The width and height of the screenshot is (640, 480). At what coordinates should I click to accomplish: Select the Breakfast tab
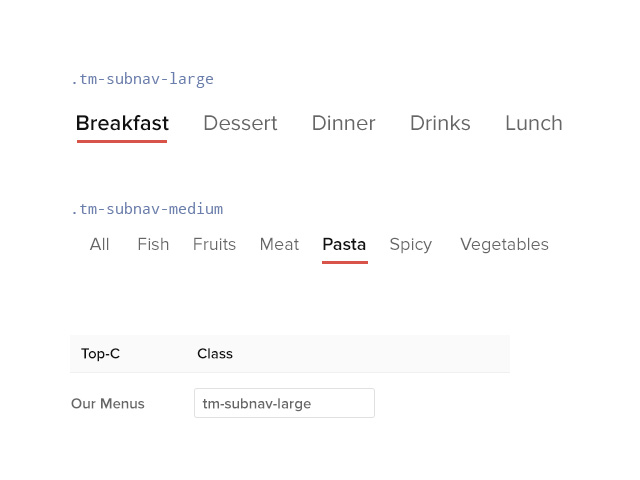pyautogui.click(x=122, y=123)
